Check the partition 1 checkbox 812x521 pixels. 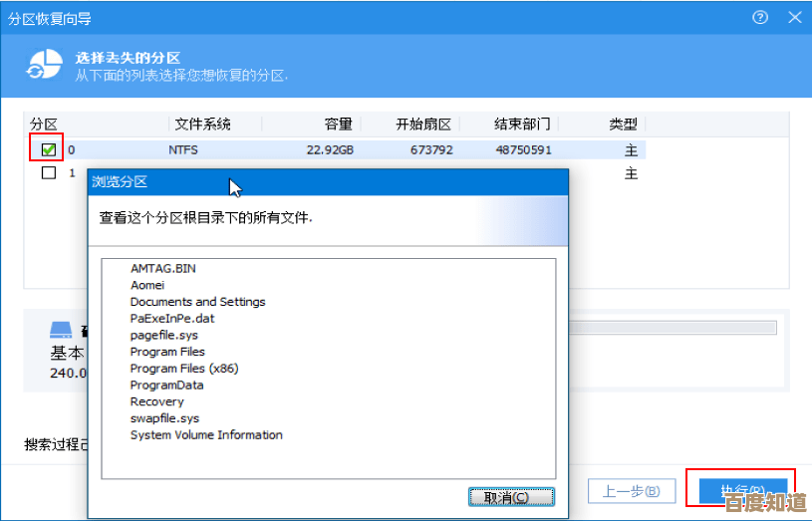[x=48, y=173]
